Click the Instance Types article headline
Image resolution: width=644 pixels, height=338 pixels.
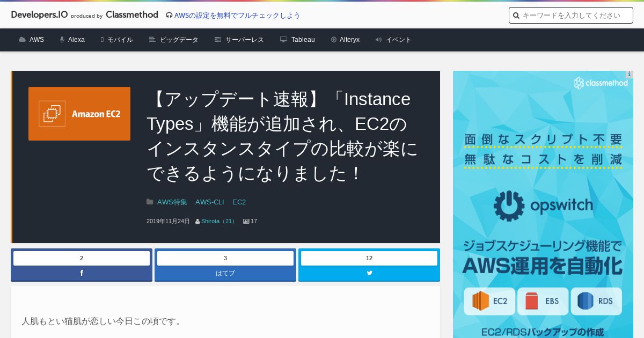(282, 136)
